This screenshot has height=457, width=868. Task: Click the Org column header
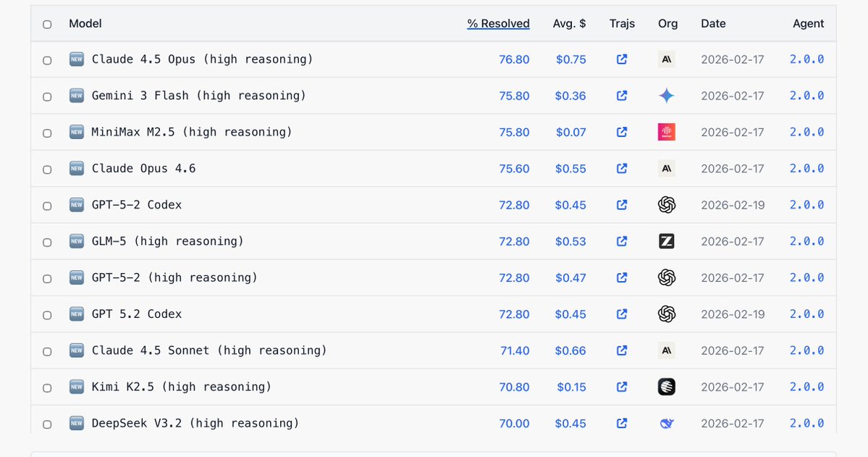click(x=667, y=24)
